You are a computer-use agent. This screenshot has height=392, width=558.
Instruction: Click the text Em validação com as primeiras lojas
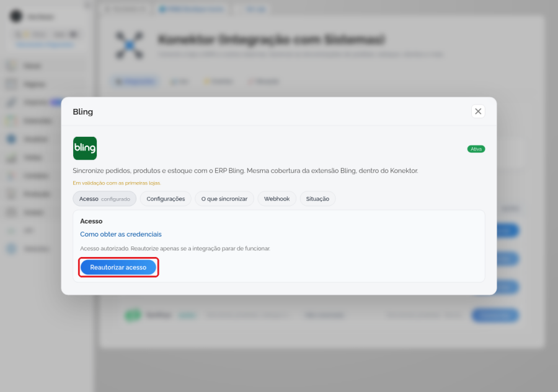pos(117,183)
